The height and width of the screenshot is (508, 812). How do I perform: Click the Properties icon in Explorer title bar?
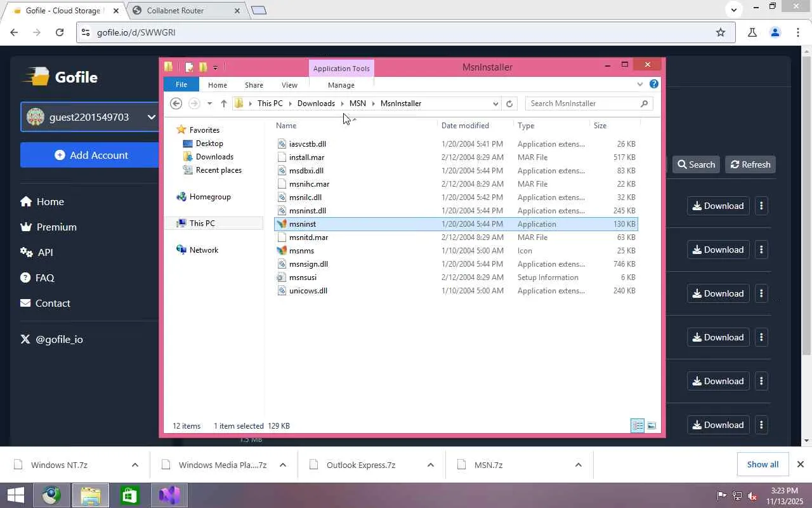click(x=189, y=67)
